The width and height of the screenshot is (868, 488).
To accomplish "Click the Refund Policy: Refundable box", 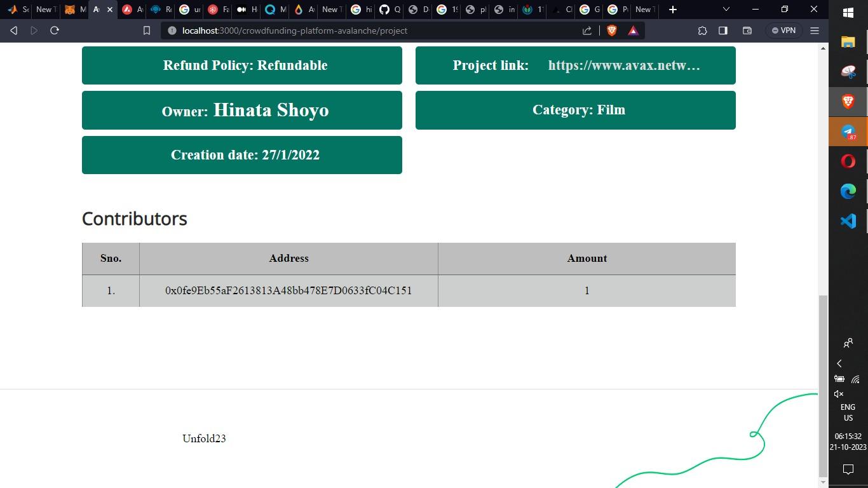I will pos(242,65).
